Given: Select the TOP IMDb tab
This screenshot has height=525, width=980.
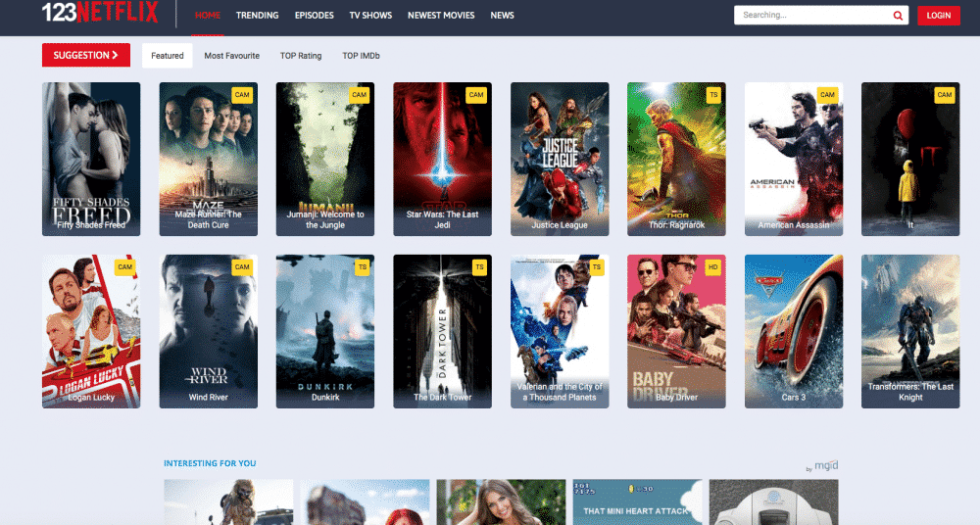Looking at the screenshot, I should (x=361, y=56).
